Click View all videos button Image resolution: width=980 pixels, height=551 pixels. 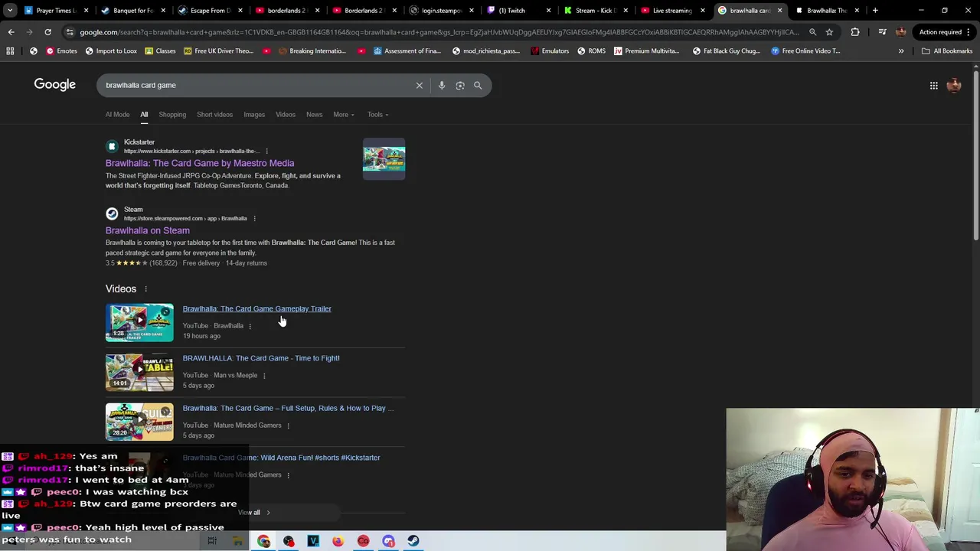[x=253, y=513]
